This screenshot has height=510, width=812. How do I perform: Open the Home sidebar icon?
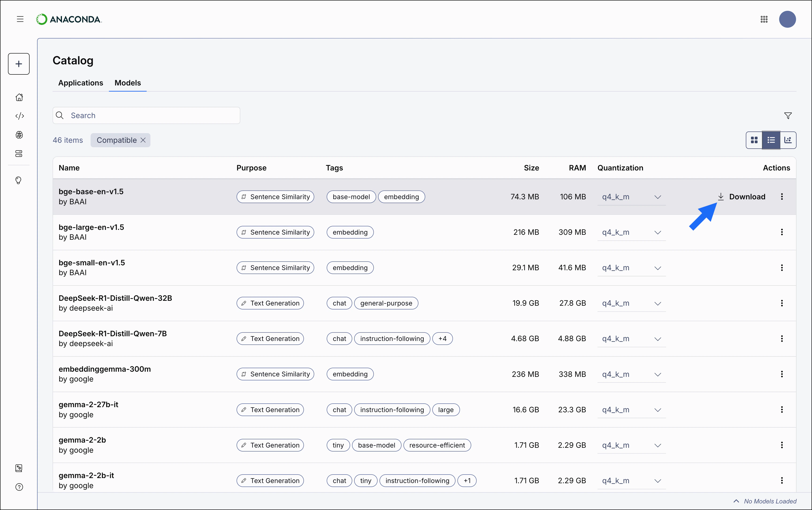pyautogui.click(x=19, y=97)
